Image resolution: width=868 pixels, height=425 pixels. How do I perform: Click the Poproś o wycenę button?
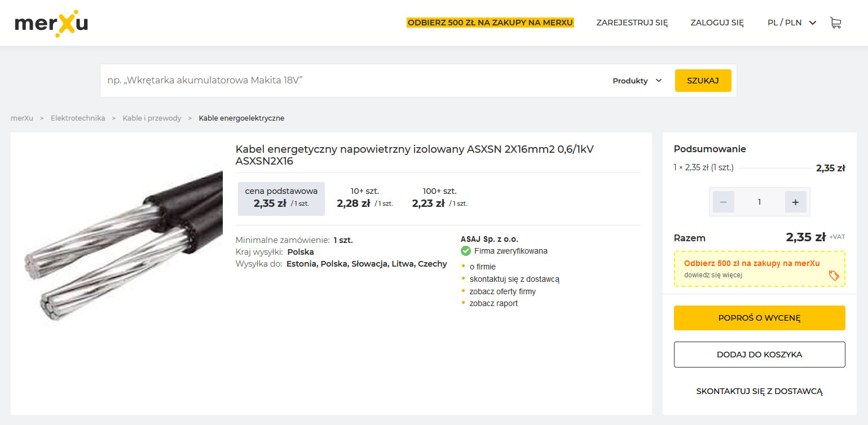(759, 318)
